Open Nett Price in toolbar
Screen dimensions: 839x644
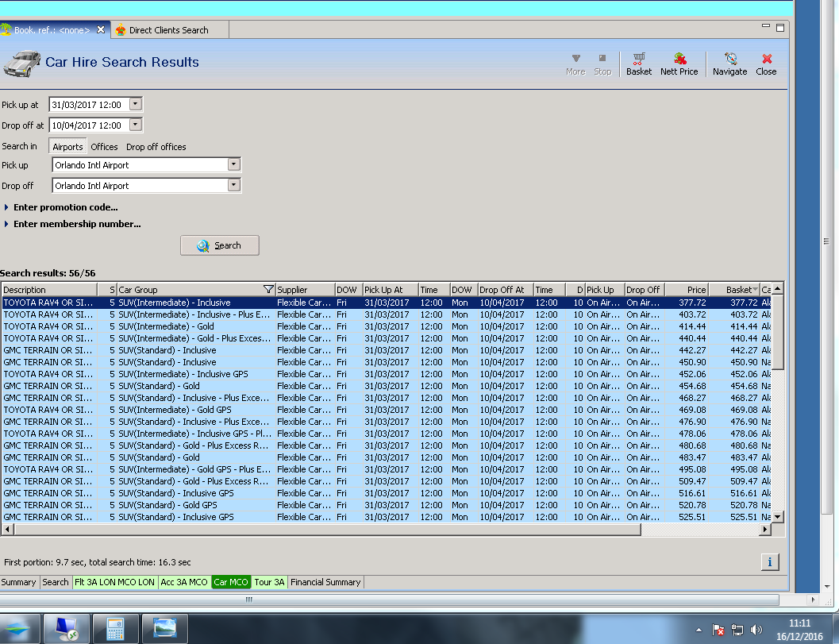coord(679,64)
